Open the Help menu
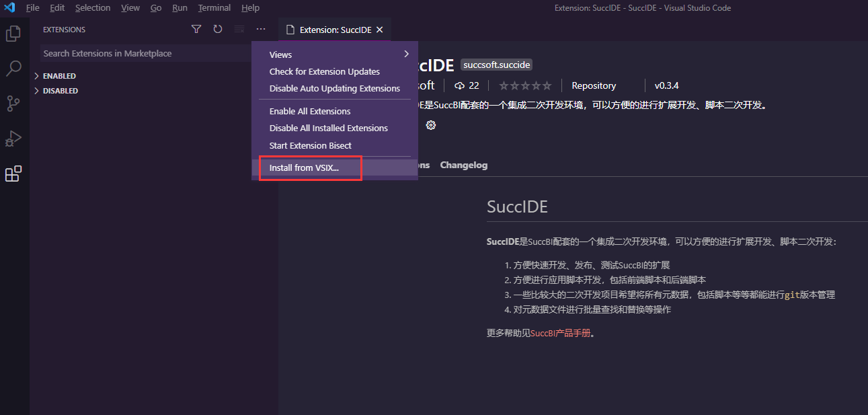 pyautogui.click(x=250, y=8)
